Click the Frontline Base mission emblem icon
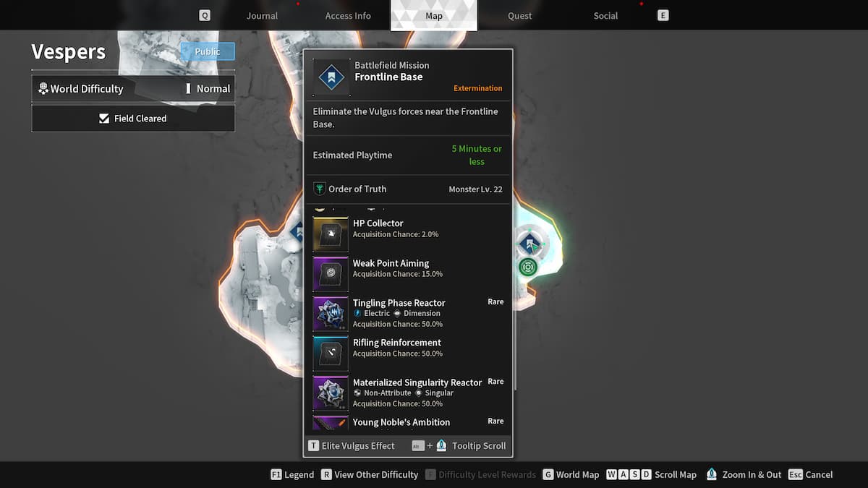This screenshot has height=488, width=868. [331, 77]
